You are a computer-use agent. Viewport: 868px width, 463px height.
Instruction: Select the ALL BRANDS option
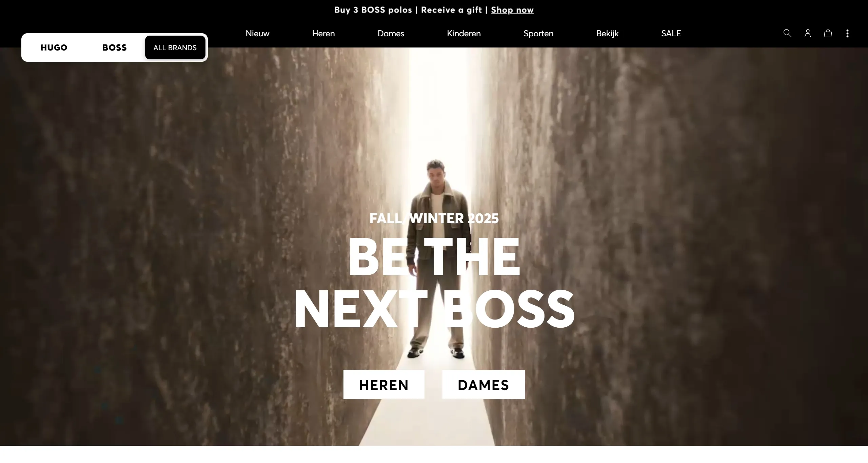(x=175, y=47)
